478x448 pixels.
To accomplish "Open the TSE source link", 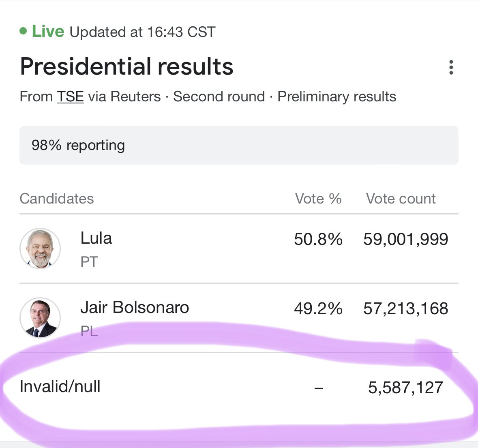I will pyautogui.click(x=71, y=96).
